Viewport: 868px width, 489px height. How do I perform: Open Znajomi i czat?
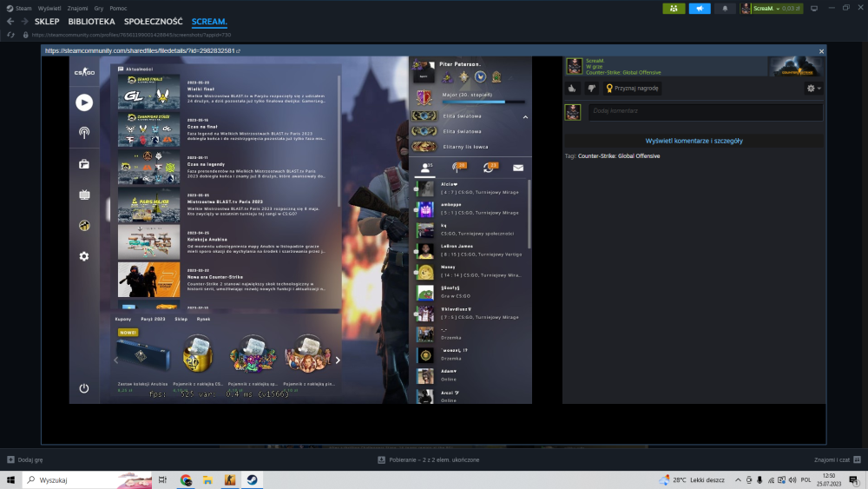[x=838, y=459]
